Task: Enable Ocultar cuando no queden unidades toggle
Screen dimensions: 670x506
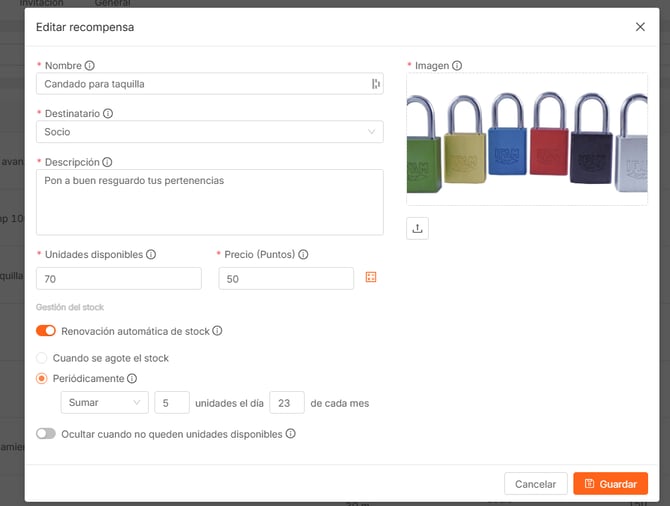Action: click(46, 434)
